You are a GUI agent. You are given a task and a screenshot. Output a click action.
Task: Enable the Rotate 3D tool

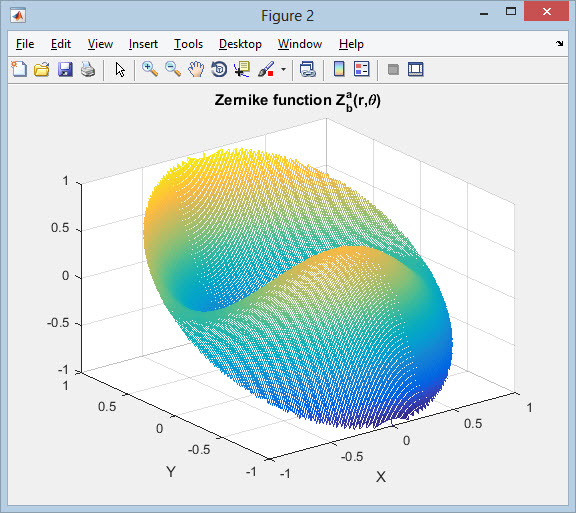(219, 69)
